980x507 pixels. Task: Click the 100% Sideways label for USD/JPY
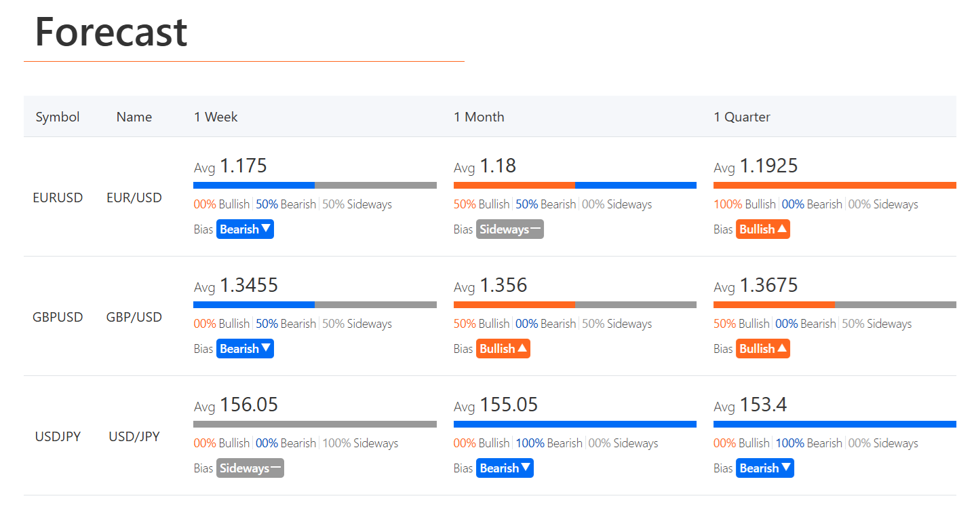coord(360,443)
